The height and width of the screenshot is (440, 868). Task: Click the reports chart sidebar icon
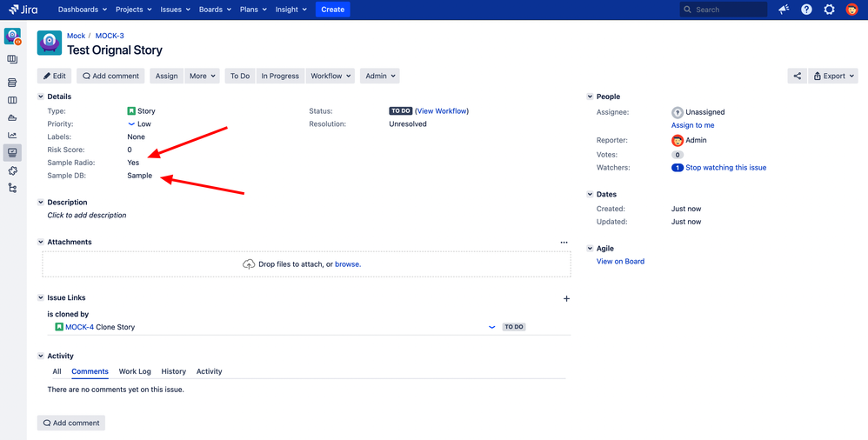(x=12, y=135)
